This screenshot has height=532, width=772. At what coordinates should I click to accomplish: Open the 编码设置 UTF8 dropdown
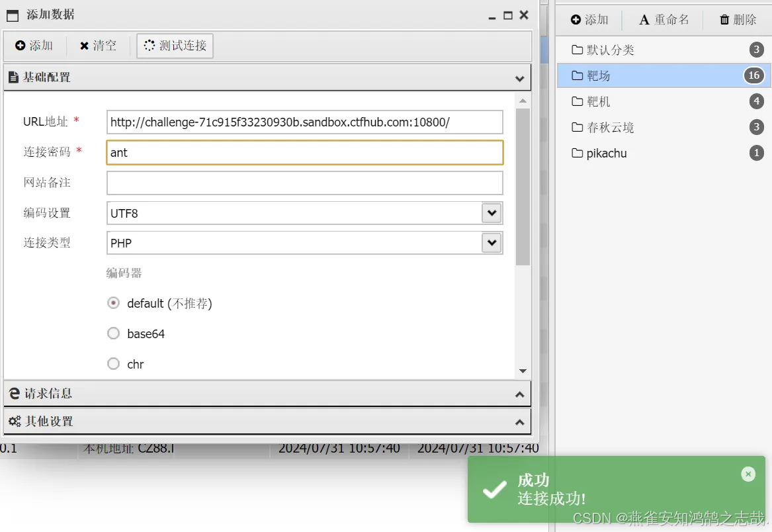tap(491, 213)
